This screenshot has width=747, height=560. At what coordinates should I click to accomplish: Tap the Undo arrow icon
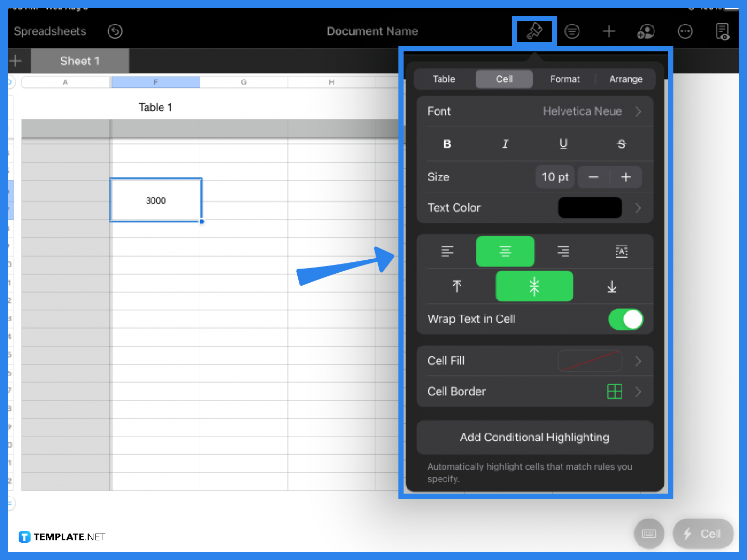click(x=115, y=32)
